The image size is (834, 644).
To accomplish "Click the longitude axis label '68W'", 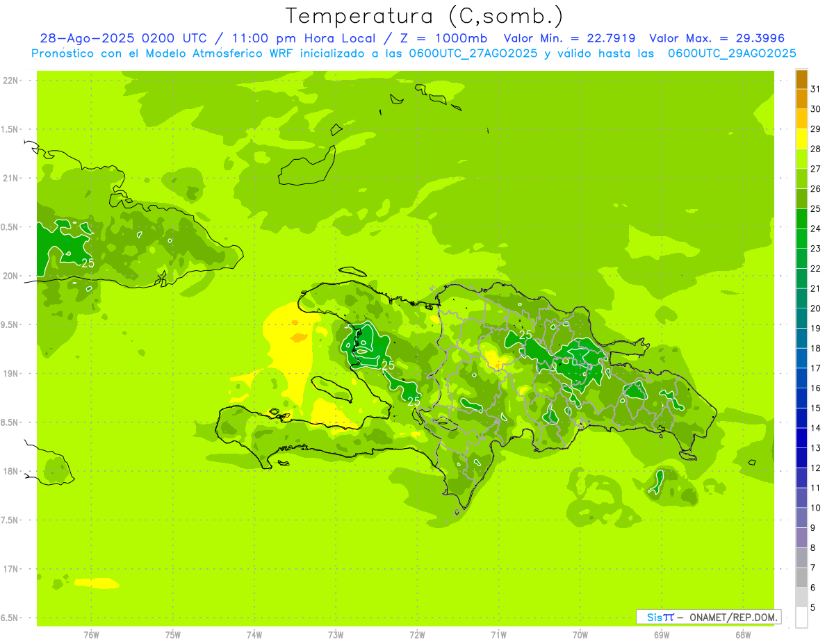I will click(743, 635).
